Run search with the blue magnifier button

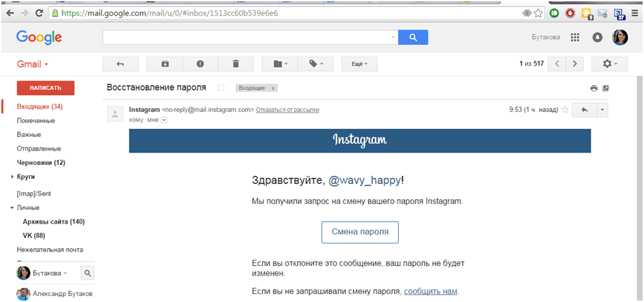point(413,37)
